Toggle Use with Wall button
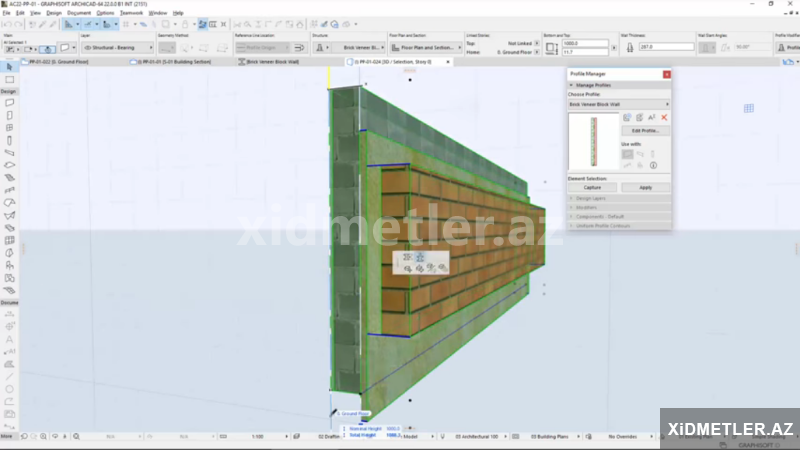The height and width of the screenshot is (450, 800). point(627,153)
